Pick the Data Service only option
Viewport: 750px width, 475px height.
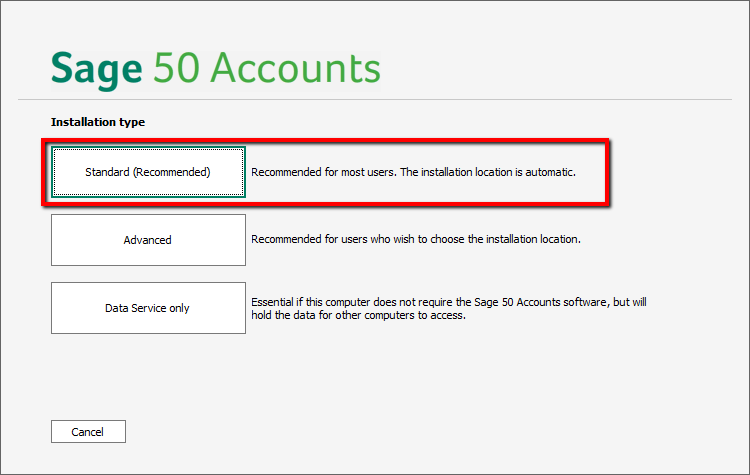click(x=148, y=308)
